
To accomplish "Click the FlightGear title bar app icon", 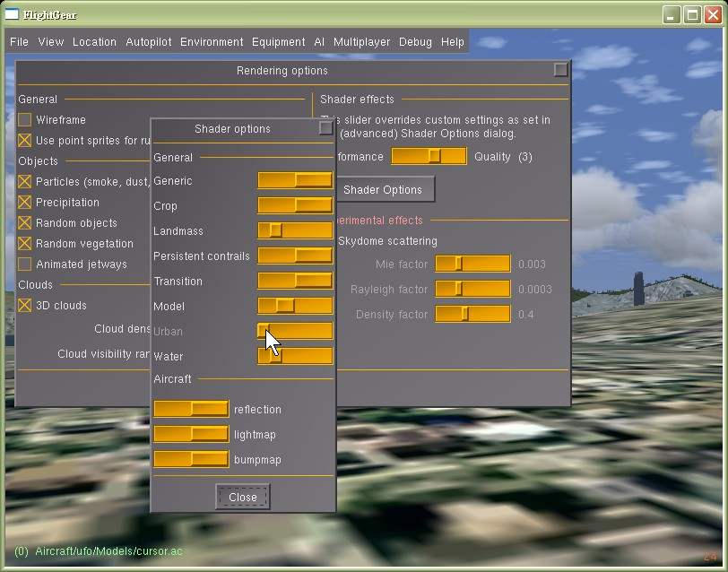I will click(12, 14).
